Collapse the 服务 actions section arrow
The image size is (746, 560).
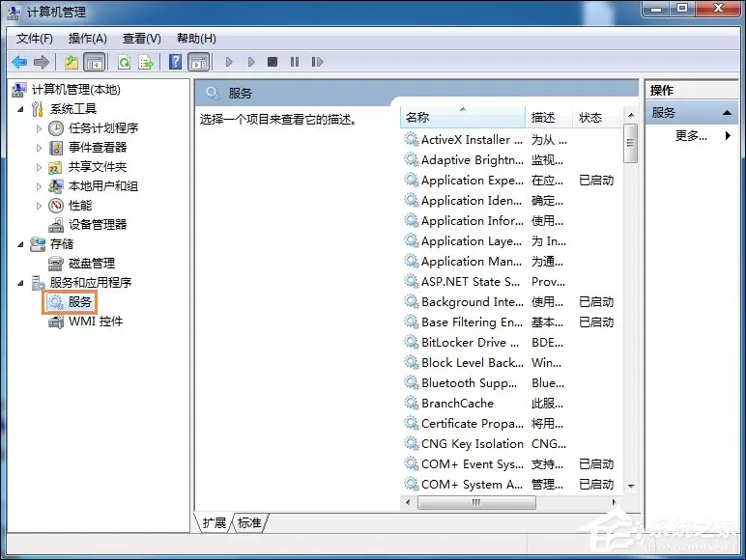pos(727,113)
